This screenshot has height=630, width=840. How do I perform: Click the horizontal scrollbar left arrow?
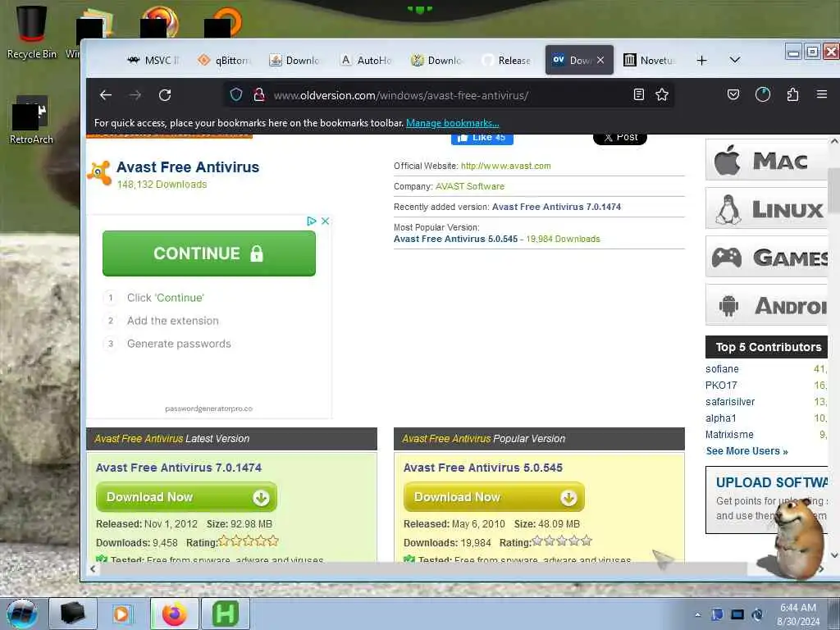click(93, 569)
